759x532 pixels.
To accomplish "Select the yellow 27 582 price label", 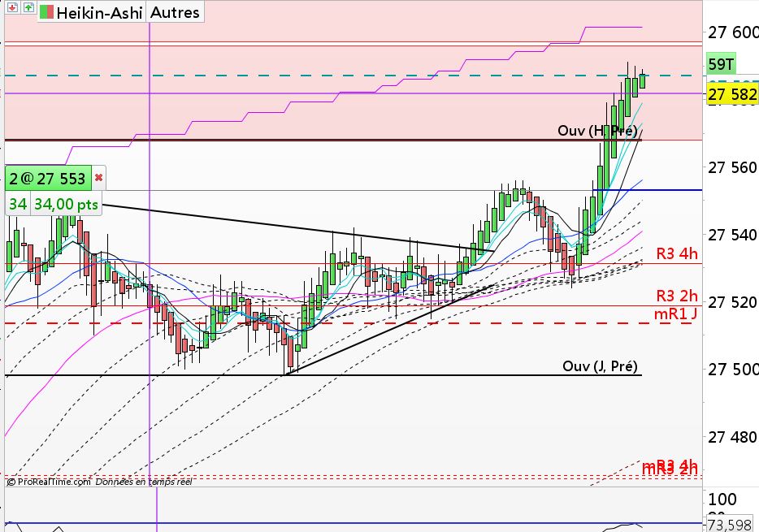I will click(x=732, y=94).
